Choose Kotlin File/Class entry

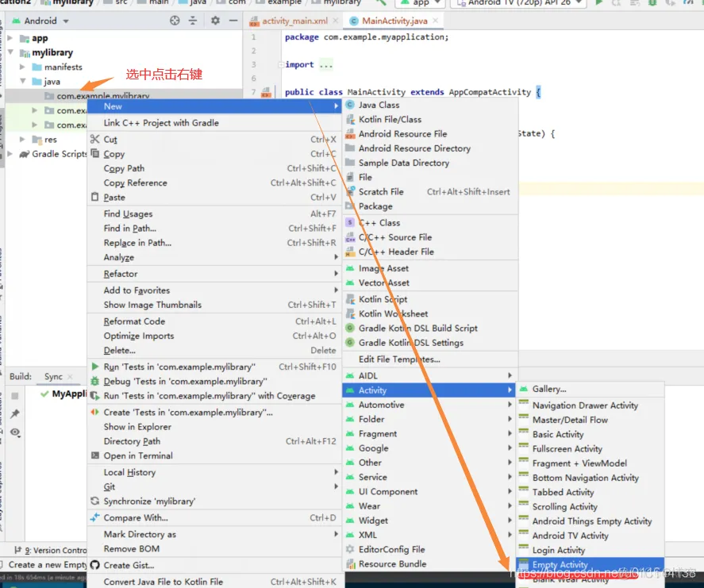(430, 119)
